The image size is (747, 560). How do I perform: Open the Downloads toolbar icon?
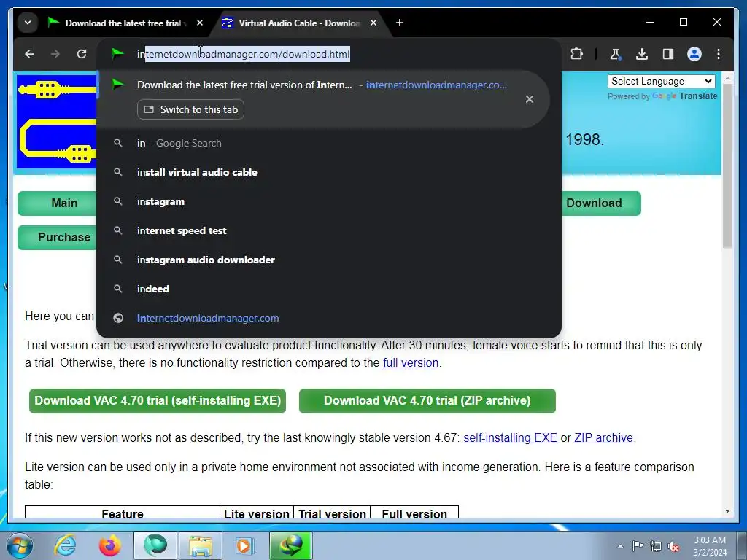(x=642, y=54)
